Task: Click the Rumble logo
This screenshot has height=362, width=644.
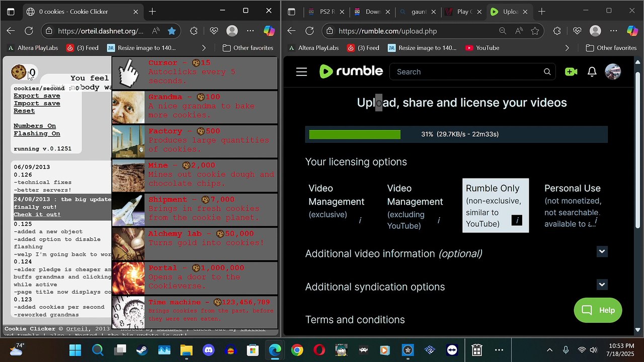Action: 351,71
